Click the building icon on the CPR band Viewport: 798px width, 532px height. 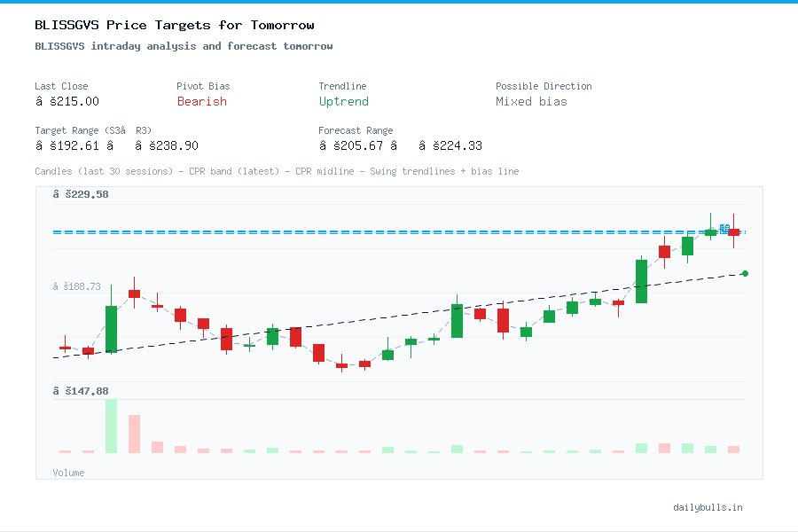point(724,228)
